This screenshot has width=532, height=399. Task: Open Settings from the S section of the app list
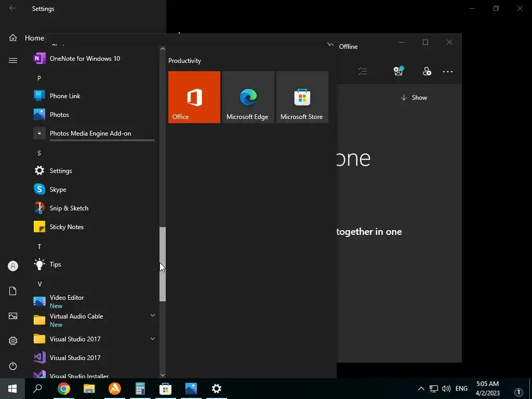coord(94,170)
